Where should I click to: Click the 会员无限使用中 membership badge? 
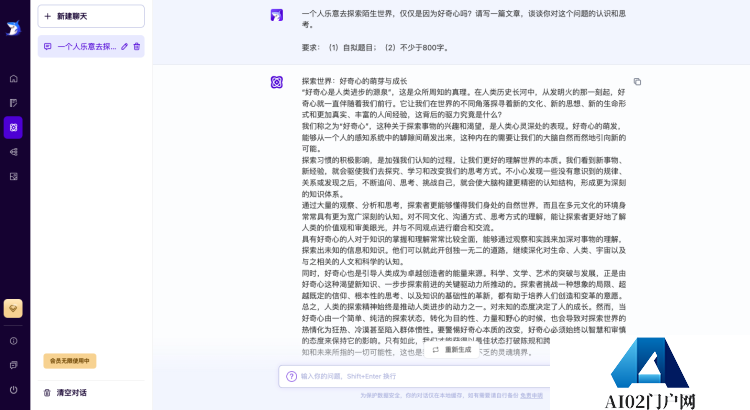coord(70,361)
